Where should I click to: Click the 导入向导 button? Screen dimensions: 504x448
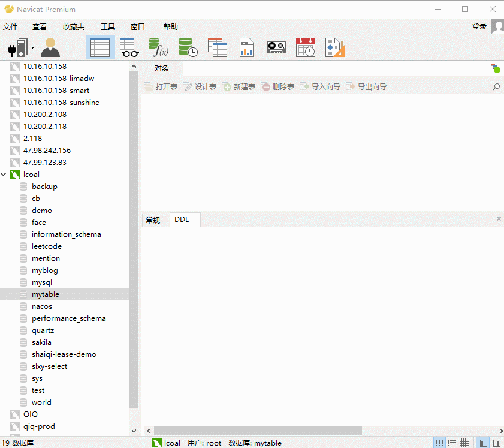320,87
